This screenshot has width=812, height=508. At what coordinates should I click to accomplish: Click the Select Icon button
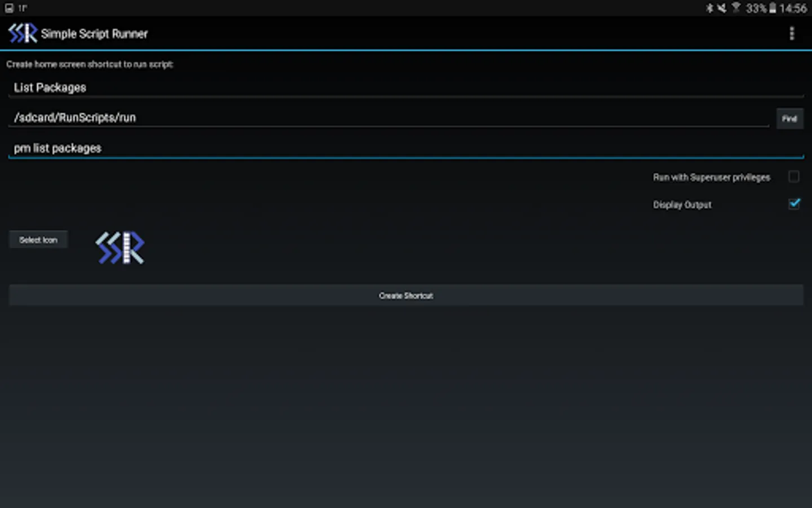(x=38, y=240)
